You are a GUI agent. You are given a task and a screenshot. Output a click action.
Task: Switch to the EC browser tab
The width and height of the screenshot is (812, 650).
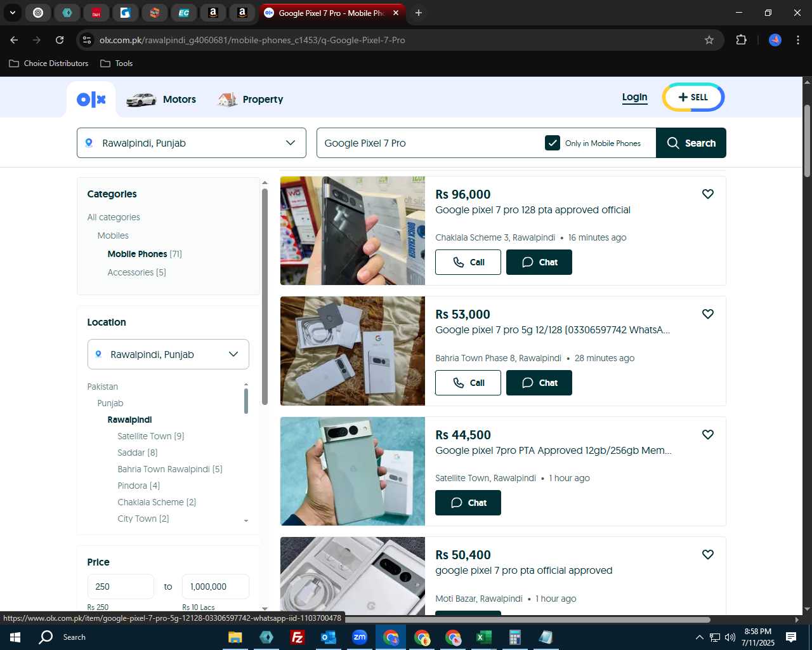(183, 13)
